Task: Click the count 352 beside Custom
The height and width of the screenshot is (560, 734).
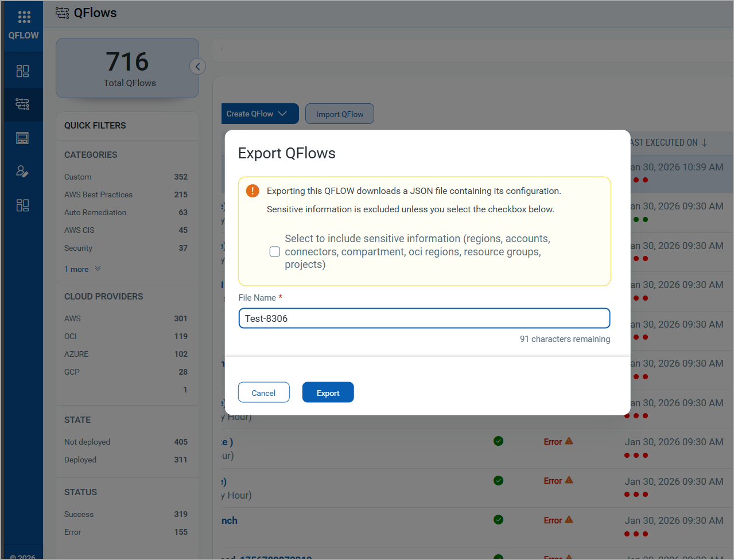Action: pos(181,177)
